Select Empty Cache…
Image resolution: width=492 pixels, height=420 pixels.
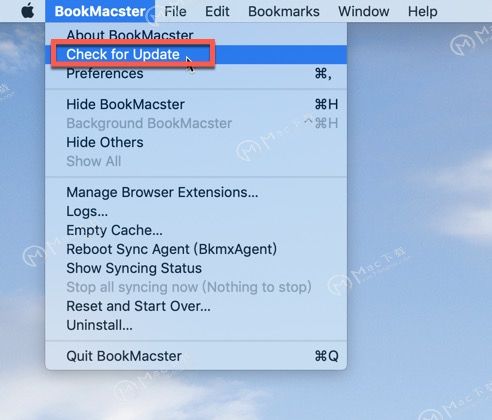tap(196, 230)
